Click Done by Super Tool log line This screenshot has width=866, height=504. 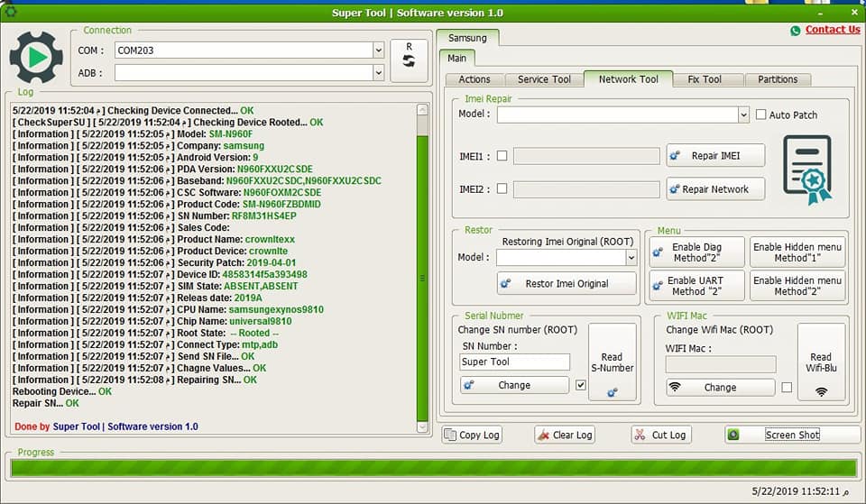click(106, 426)
